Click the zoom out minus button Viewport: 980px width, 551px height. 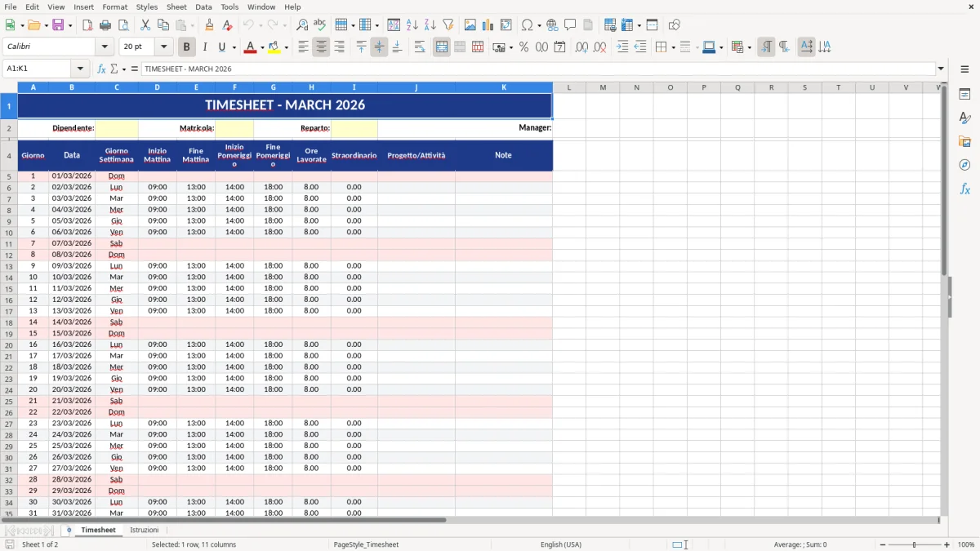coord(883,544)
